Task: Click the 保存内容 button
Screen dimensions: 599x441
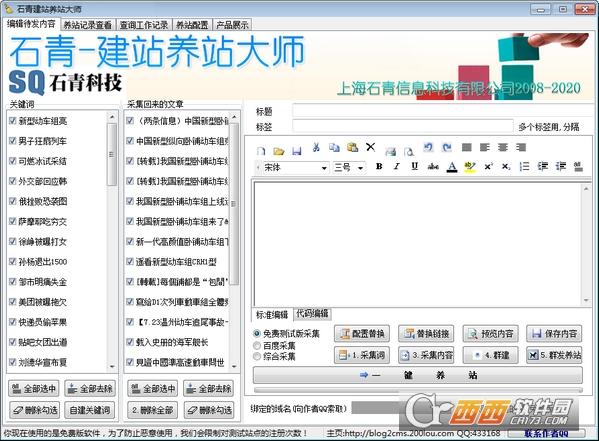Action: pyautogui.click(x=554, y=334)
